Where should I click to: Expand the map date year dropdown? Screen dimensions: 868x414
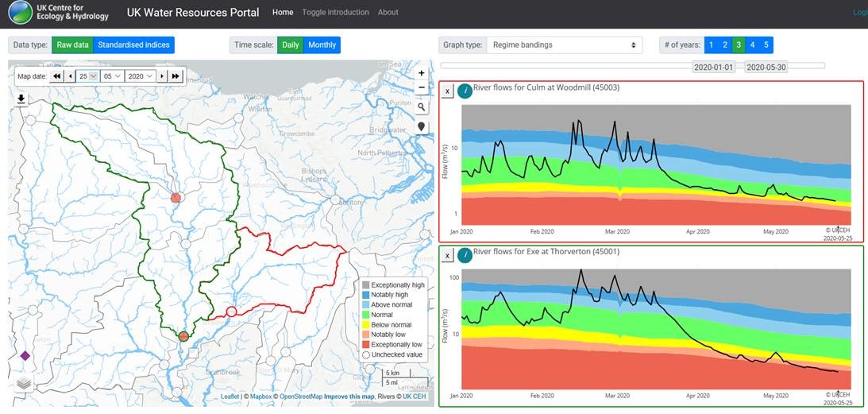[x=140, y=76]
